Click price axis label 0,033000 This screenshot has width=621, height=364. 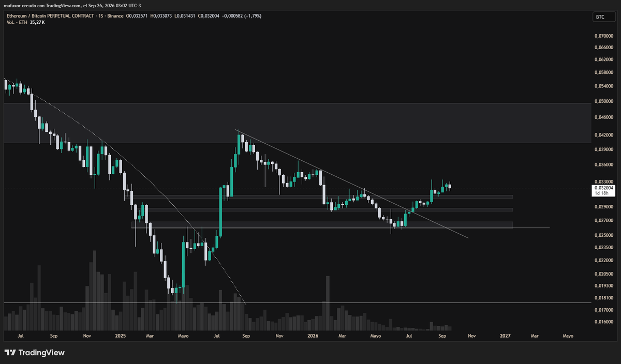(603, 181)
